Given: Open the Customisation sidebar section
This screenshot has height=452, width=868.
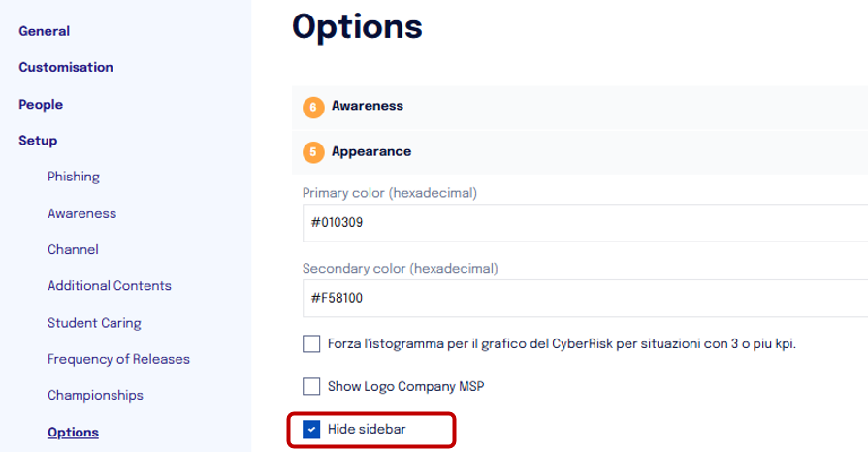Looking at the screenshot, I should (x=66, y=67).
